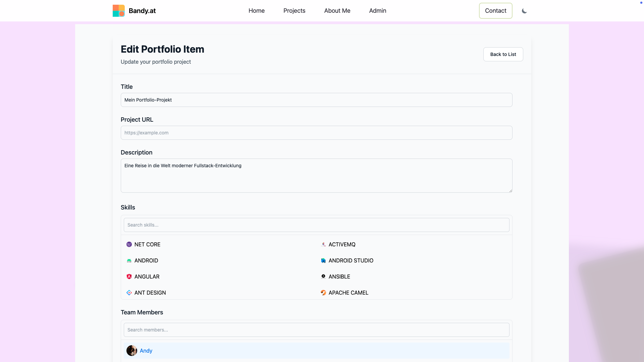Select team member name Andy
The width and height of the screenshot is (644, 362).
click(146, 351)
